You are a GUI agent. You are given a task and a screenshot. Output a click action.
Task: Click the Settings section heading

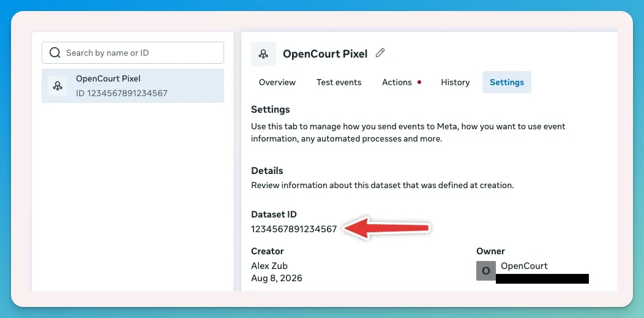point(270,110)
